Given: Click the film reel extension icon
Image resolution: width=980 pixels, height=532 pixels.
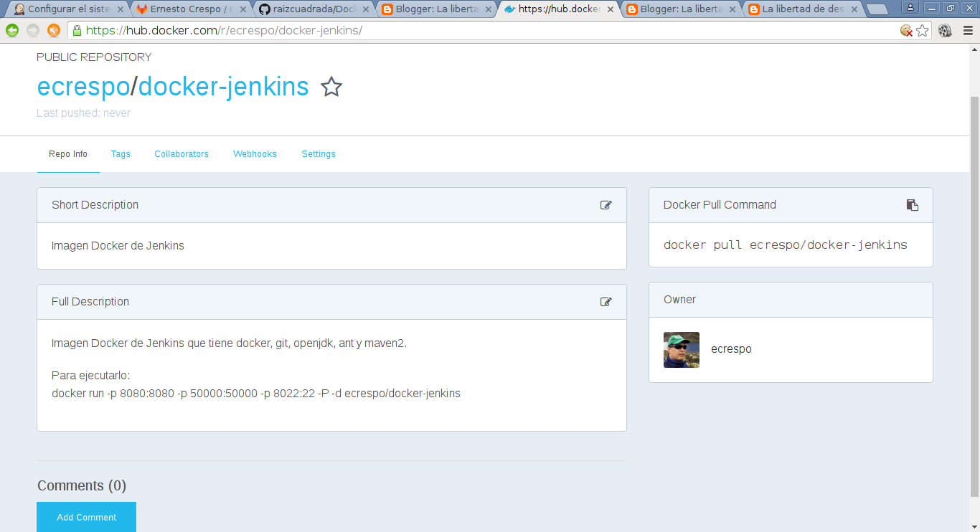Looking at the screenshot, I should point(945,30).
